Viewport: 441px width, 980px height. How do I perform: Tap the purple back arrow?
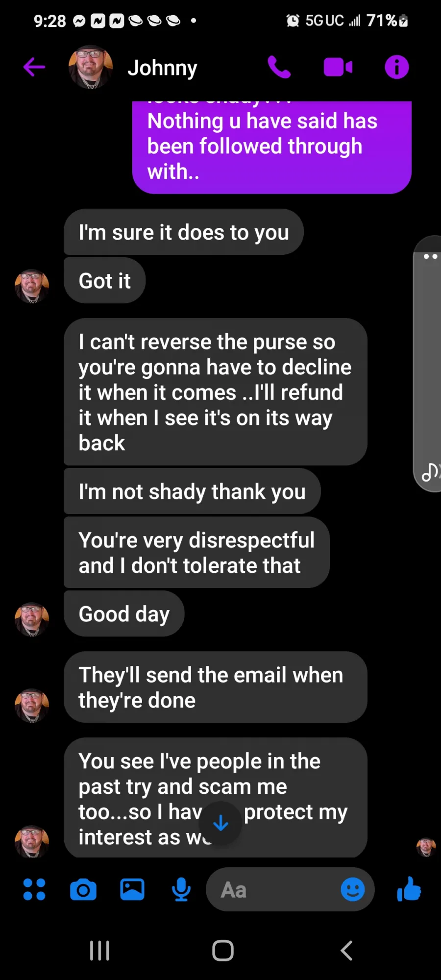(x=34, y=67)
